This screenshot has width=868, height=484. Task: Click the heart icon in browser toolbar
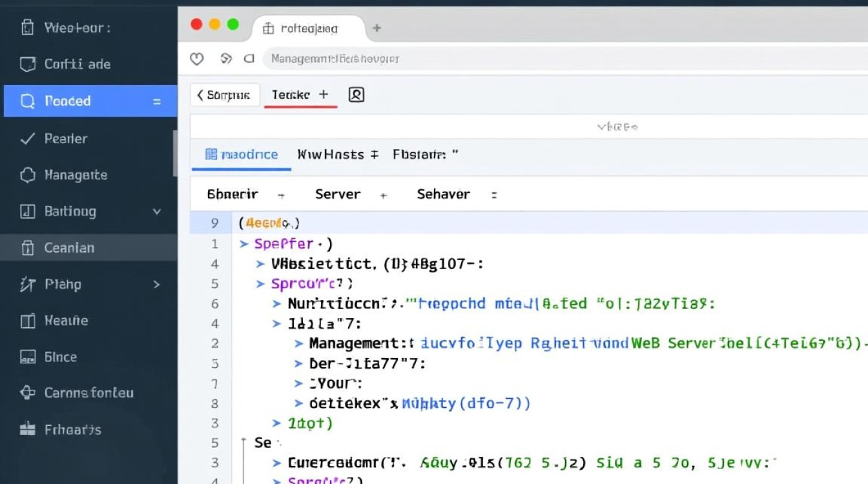(197, 59)
